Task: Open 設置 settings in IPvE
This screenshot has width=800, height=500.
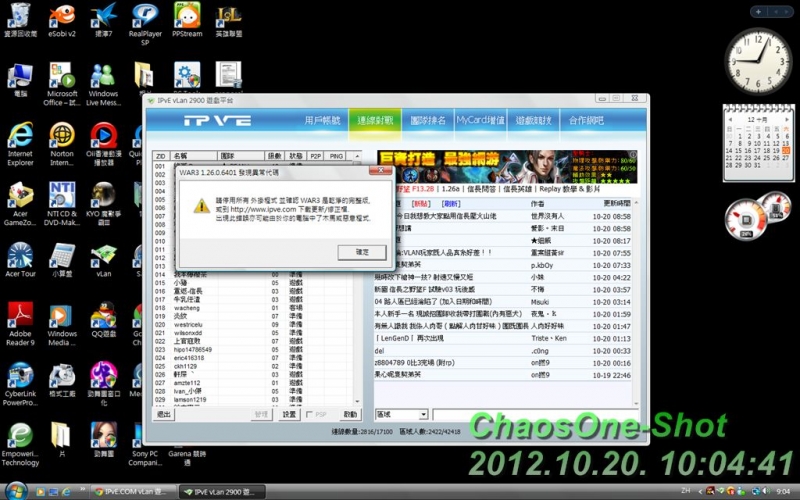Action: coord(289,414)
